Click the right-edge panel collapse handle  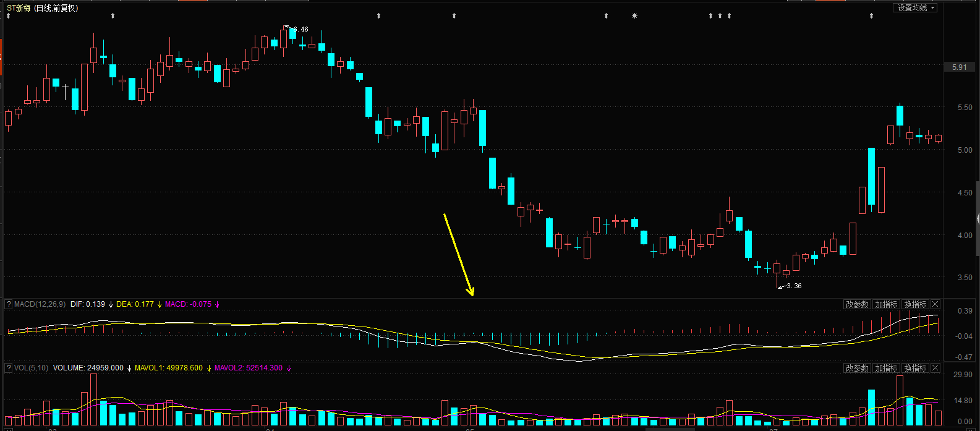click(978, 218)
